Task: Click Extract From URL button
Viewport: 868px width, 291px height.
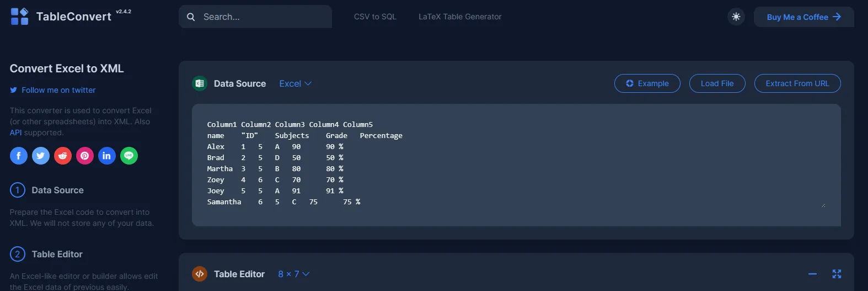Action: tap(797, 83)
